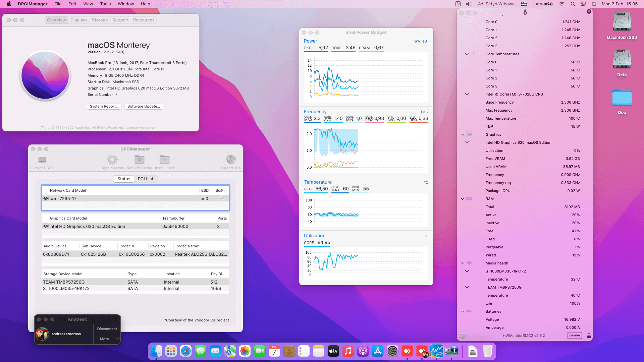Collapse Core Temperatures group
Screen dimensions: 644x362
click(467, 54)
